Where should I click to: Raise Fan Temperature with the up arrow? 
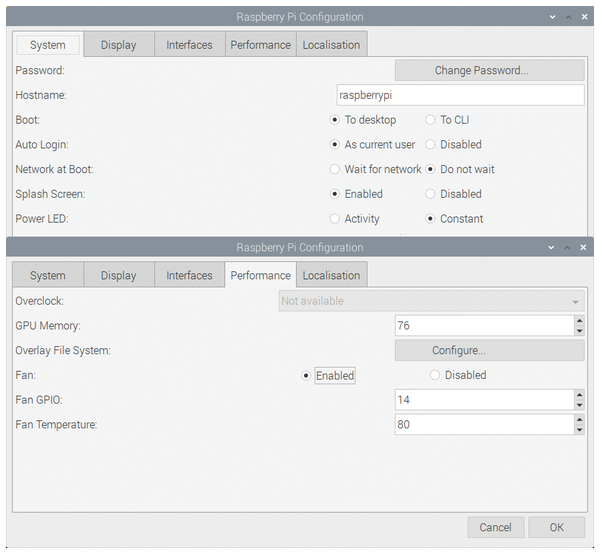coord(579,420)
